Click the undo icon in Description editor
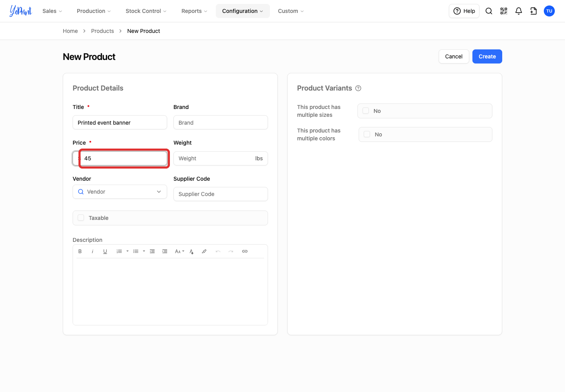565x392 pixels. (218, 251)
